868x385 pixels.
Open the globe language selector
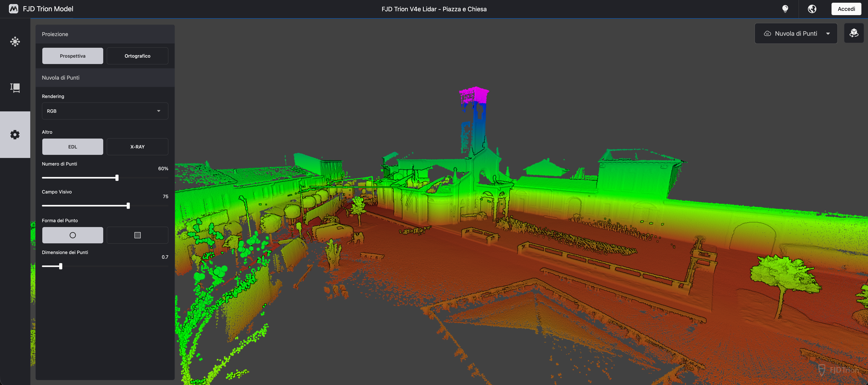coord(812,9)
